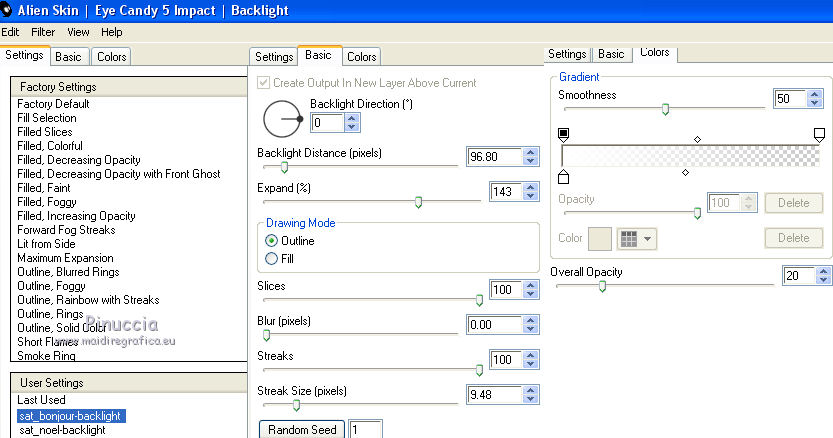The height and width of the screenshot is (438, 833).
Task: Click the Blur value spinner arrows
Action: tap(530, 325)
